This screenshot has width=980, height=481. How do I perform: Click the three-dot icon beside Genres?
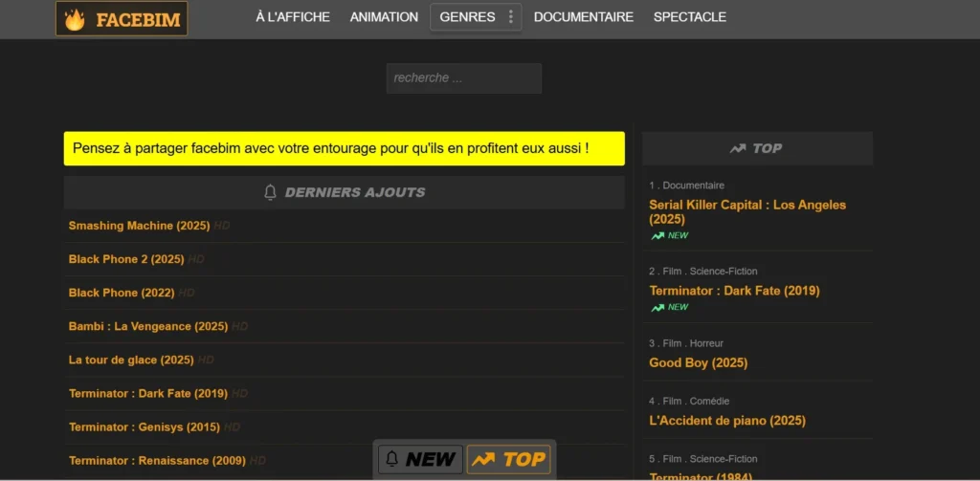pos(510,17)
